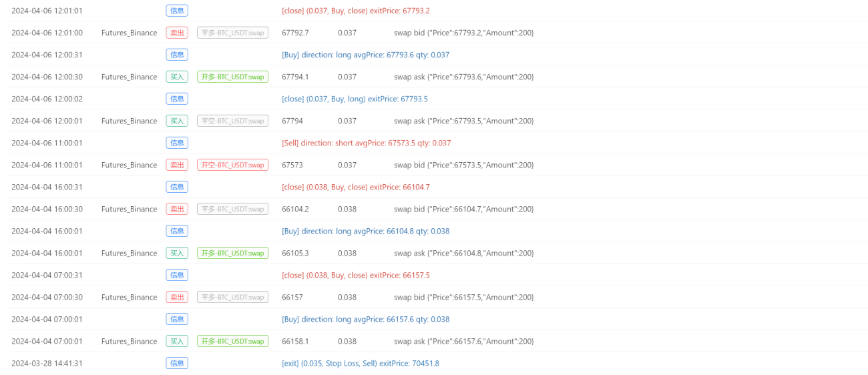Open the close log with exitPrice 66157.5

coord(356,275)
